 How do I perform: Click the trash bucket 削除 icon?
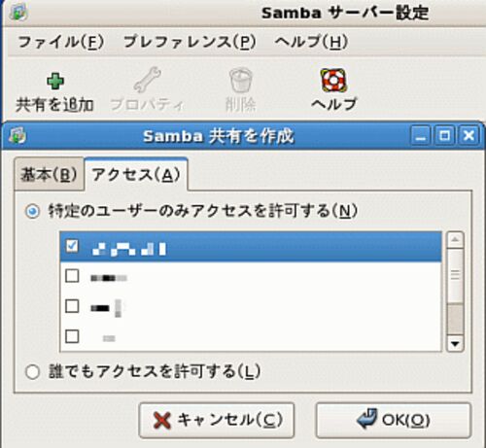point(241,80)
